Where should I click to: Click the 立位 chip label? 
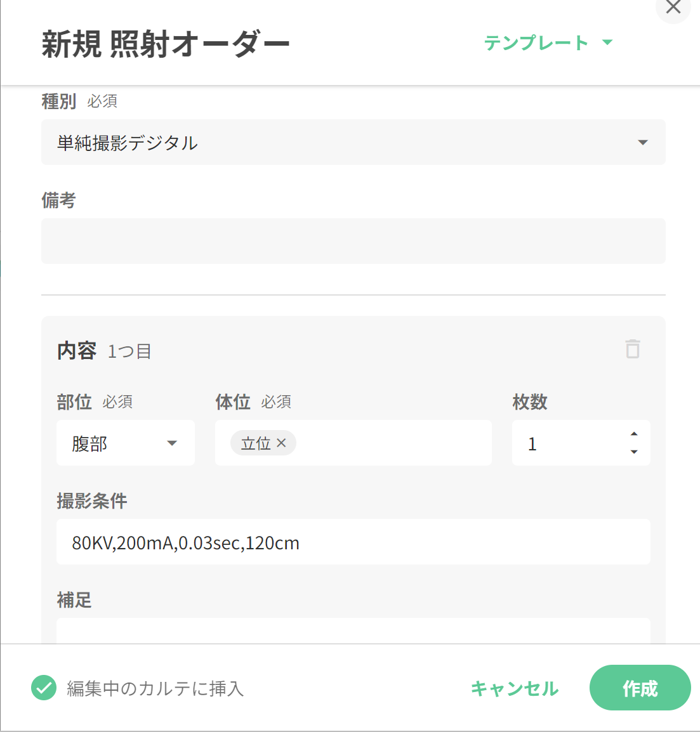256,443
